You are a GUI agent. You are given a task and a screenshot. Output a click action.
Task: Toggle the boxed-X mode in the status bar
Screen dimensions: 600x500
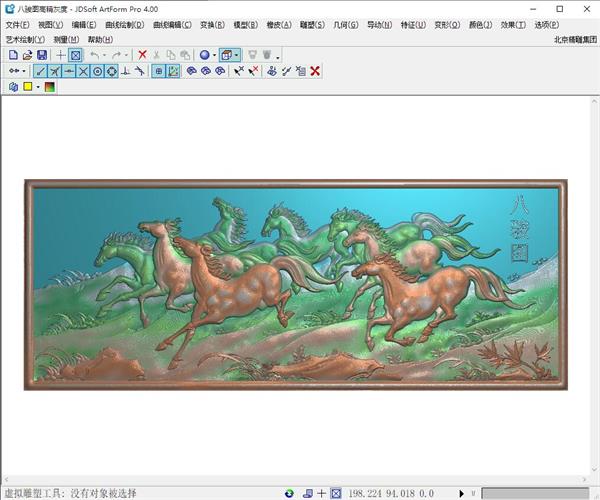pos(336,493)
